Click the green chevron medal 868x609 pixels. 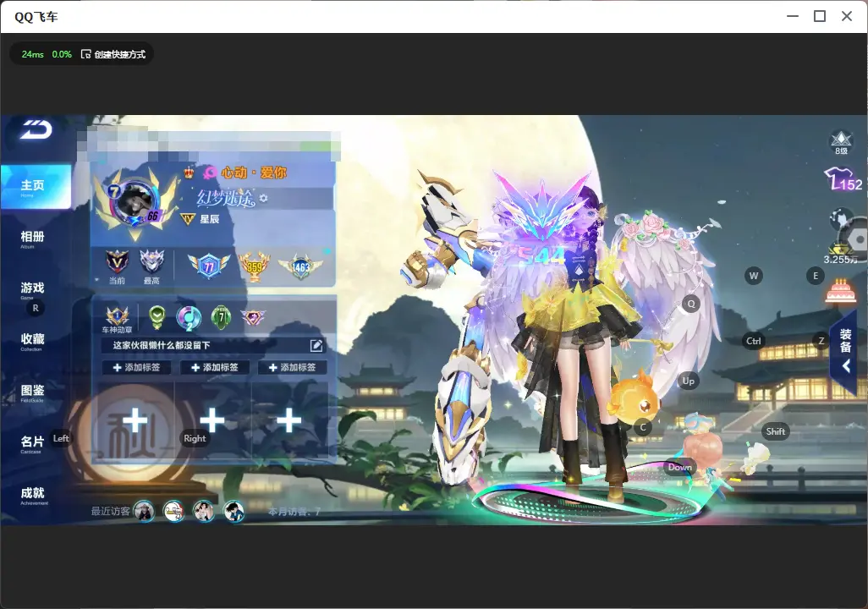pyautogui.click(x=157, y=316)
